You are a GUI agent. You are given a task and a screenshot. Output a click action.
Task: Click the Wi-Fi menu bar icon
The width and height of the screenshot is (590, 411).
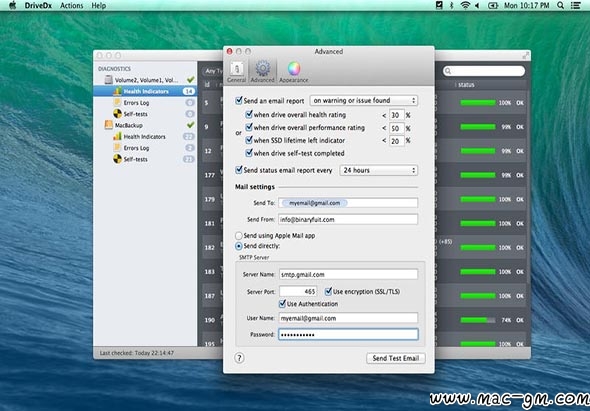click(465, 5)
